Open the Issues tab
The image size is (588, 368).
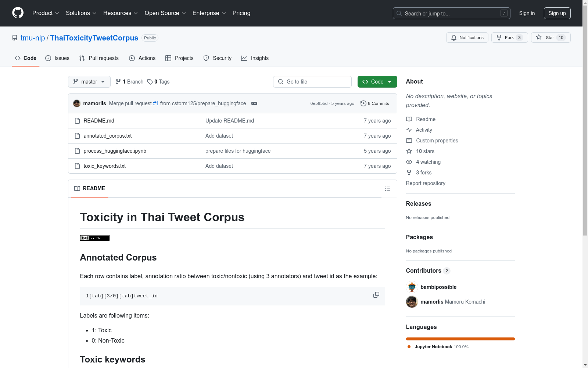pos(57,58)
